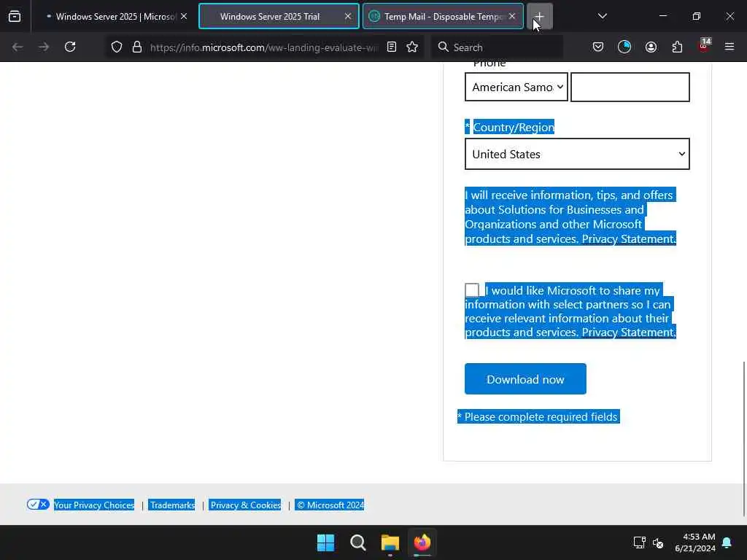747x560 pixels.
Task: Open notifications bell icon
Action: pyautogui.click(x=727, y=542)
